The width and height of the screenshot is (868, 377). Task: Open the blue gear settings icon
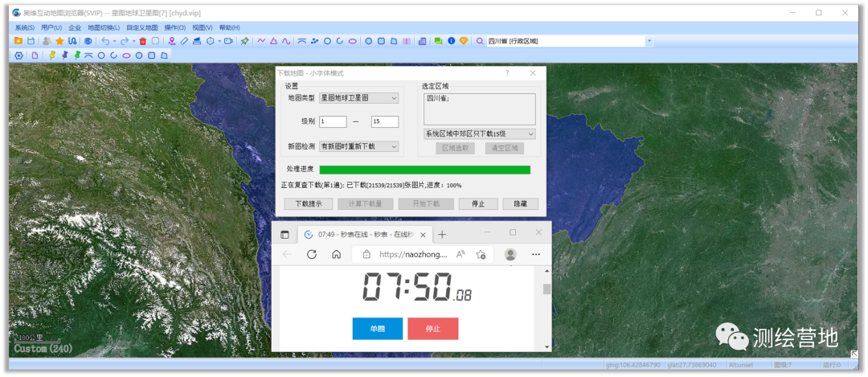18,55
